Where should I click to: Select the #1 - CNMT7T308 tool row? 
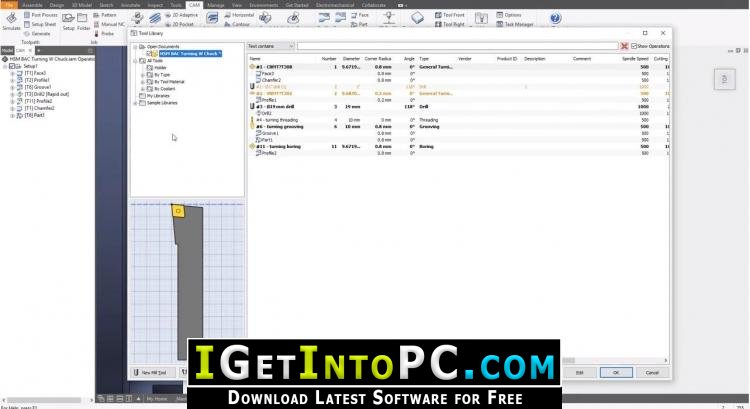click(x=458, y=67)
